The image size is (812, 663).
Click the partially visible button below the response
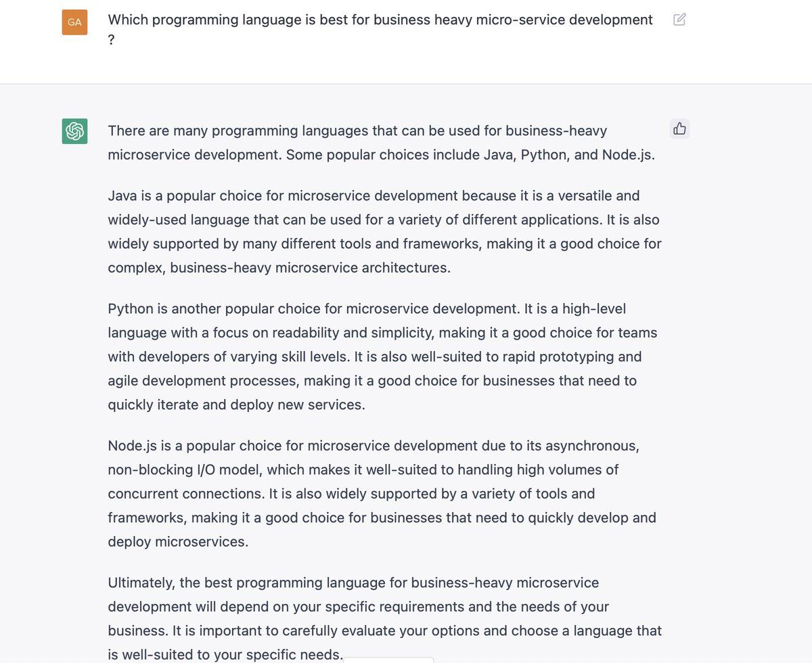pos(389,660)
